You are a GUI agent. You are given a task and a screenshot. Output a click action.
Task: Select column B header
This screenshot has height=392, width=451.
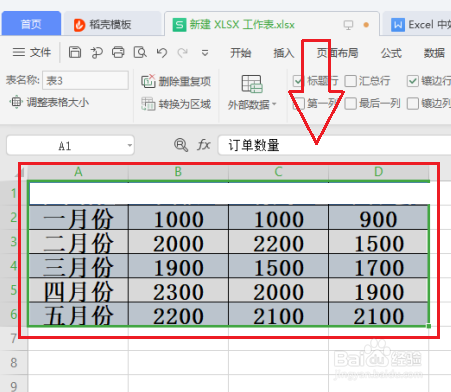coord(178,172)
